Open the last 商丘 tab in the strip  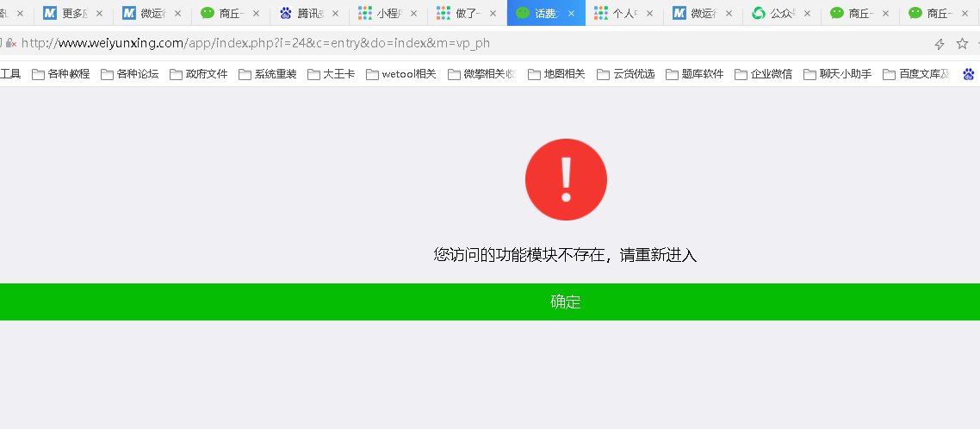(x=939, y=13)
